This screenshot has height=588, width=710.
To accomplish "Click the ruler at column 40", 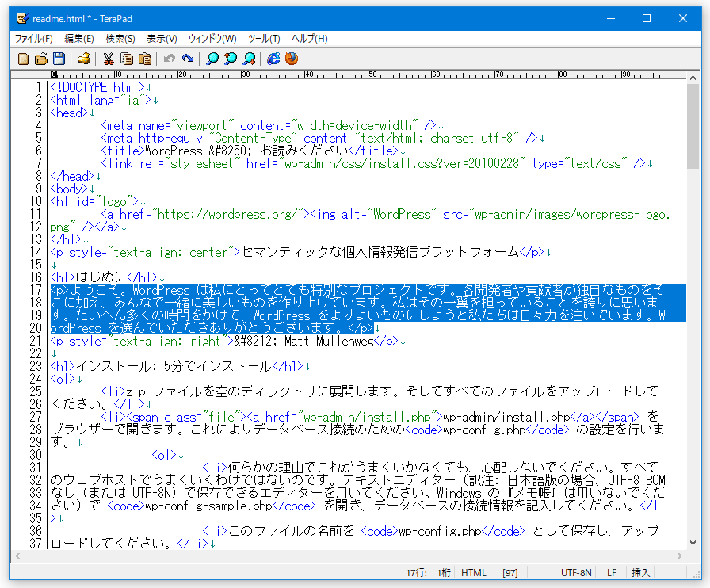I will coord(308,74).
